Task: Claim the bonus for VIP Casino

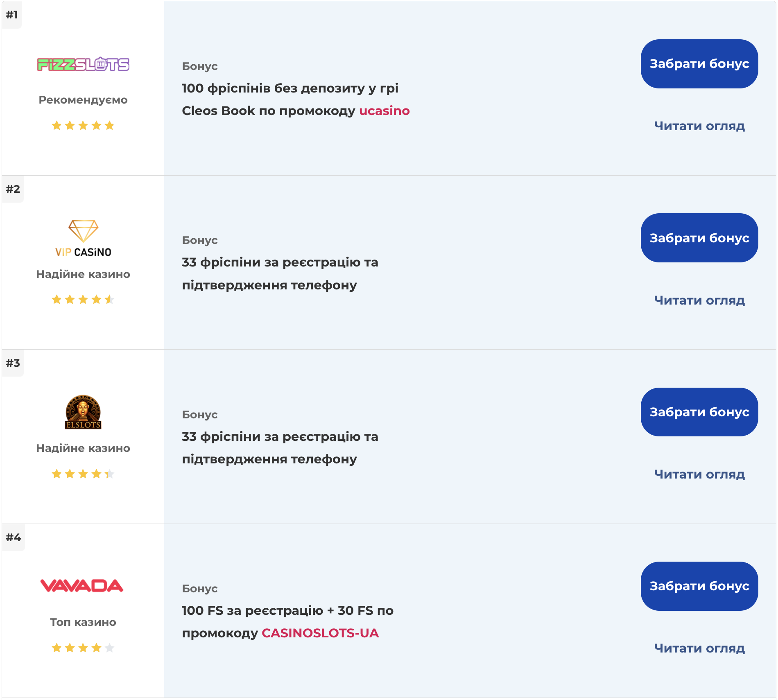Action: coord(699,238)
